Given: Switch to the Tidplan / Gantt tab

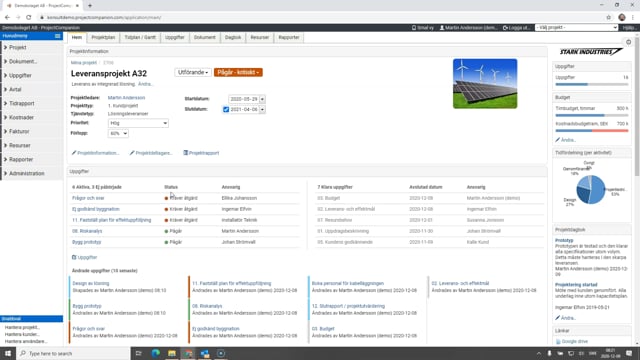Looking at the screenshot, I should click(x=140, y=38).
